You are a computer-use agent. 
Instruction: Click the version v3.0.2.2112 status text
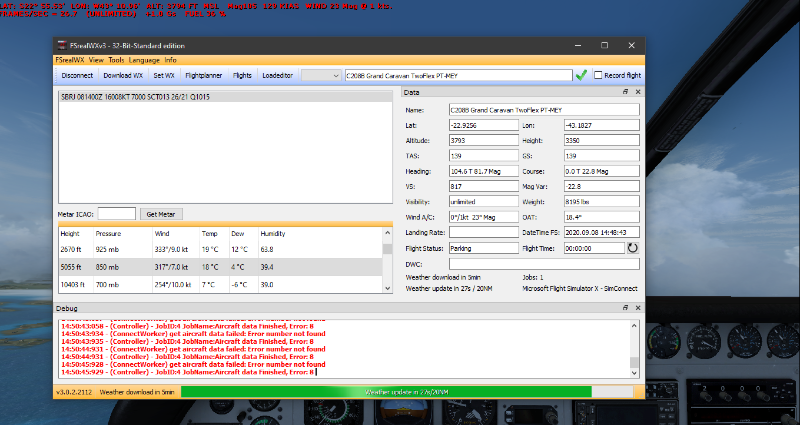[x=74, y=392]
